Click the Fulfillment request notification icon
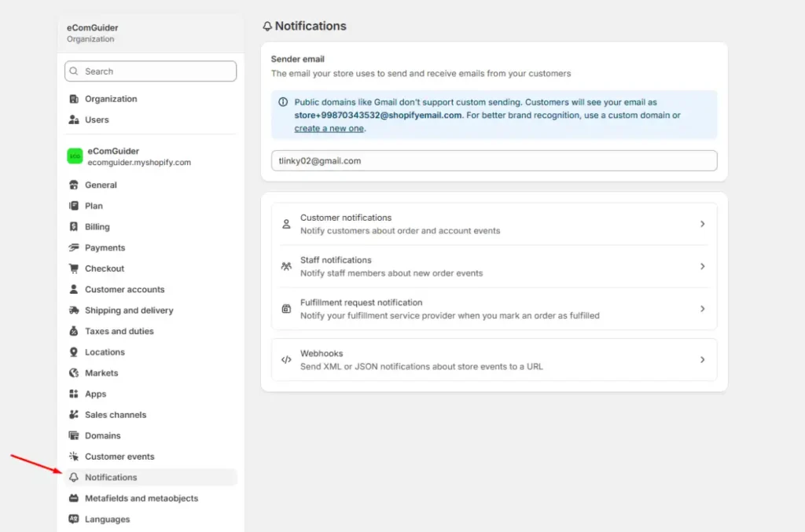This screenshot has height=532, width=805. tap(286, 309)
